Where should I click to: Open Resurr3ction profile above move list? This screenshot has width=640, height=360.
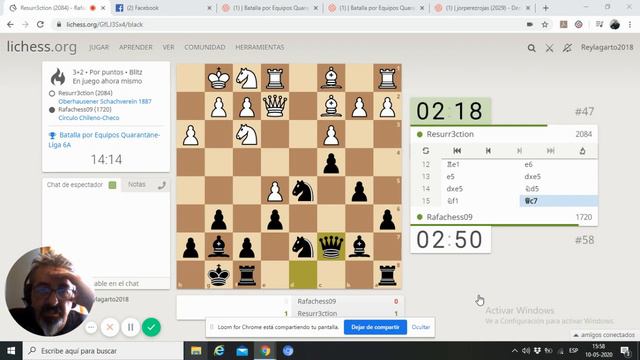coord(450,134)
